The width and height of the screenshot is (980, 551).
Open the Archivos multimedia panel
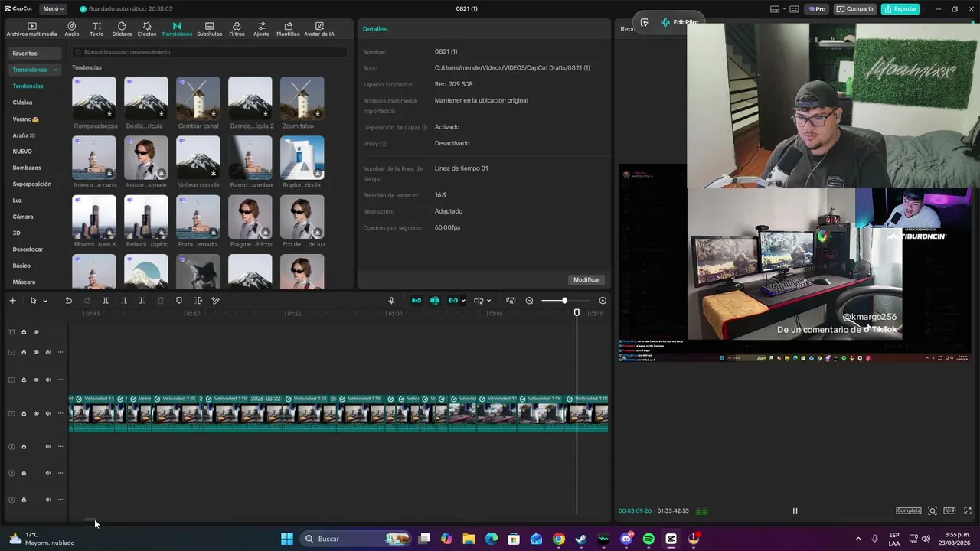click(x=31, y=29)
